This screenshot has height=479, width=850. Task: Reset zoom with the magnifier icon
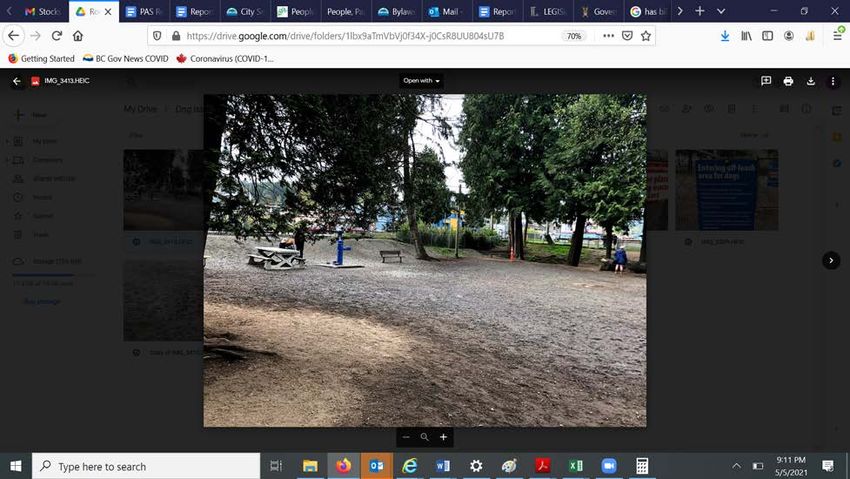424,437
